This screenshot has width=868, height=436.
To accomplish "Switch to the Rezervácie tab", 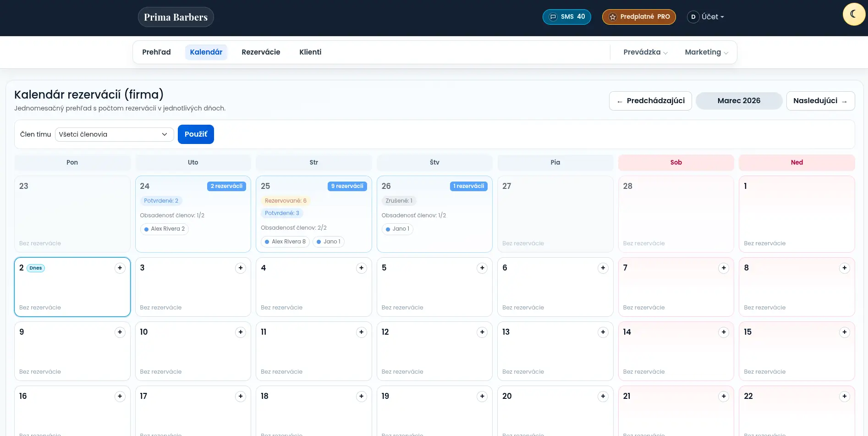I will (x=261, y=52).
